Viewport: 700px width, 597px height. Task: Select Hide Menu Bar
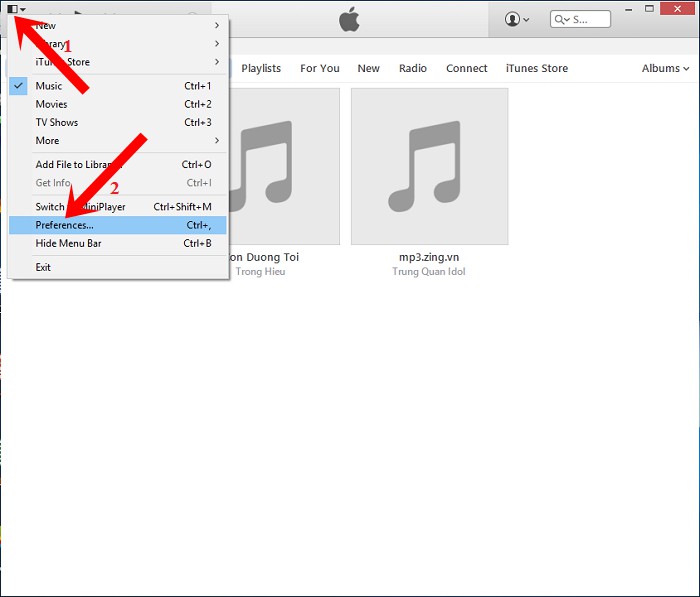tap(118, 244)
